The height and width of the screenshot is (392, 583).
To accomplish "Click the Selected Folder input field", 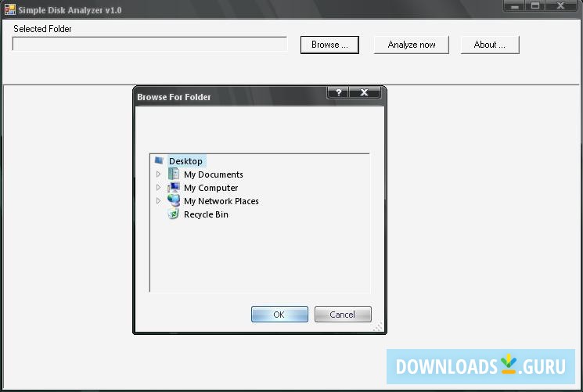I will coord(149,44).
